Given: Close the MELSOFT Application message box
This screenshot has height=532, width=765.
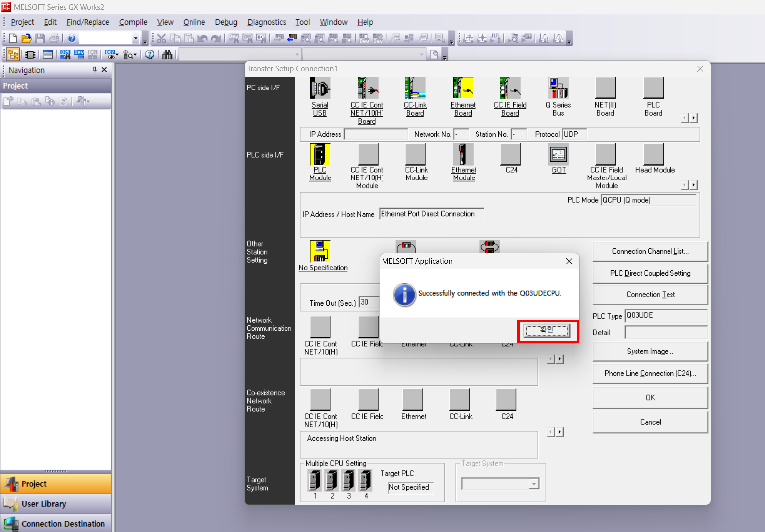Looking at the screenshot, I should coord(569,261).
